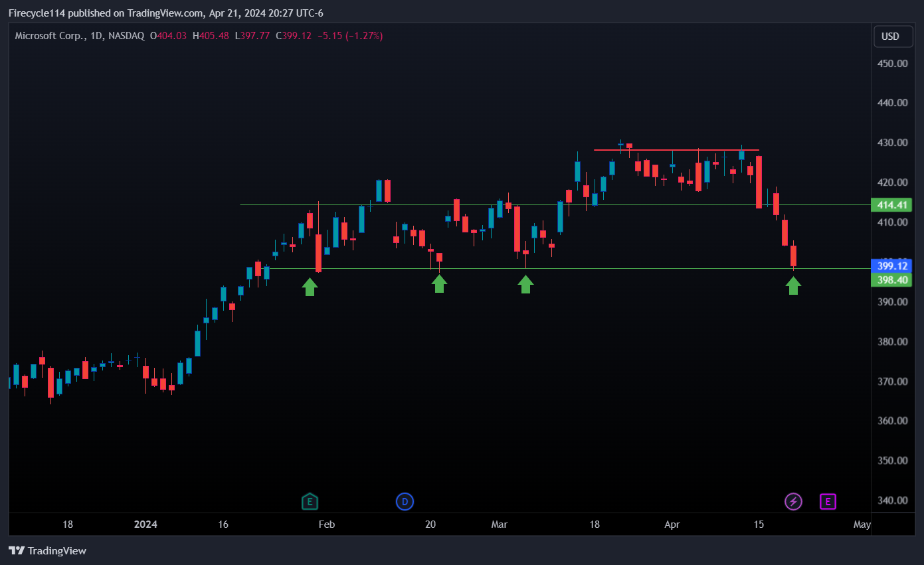924x565 pixels.
Task: Click the 410.00 price axis label
Action: pyautogui.click(x=892, y=222)
